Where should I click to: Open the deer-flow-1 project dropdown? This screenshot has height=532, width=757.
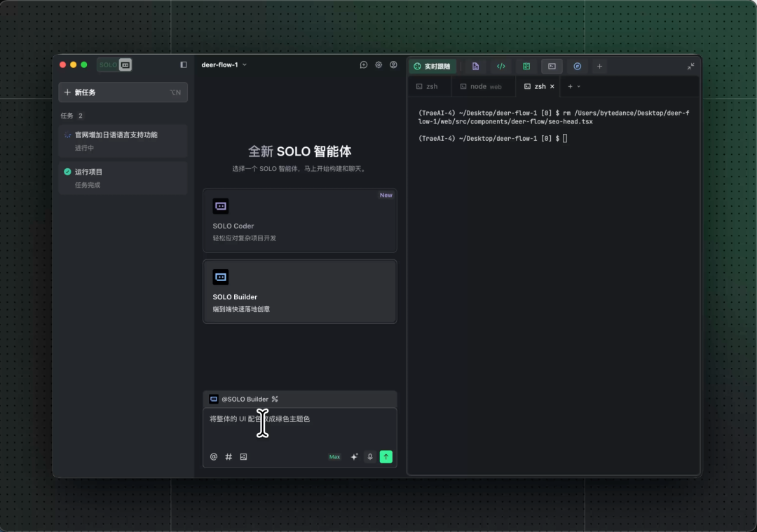pyautogui.click(x=224, y=64)
